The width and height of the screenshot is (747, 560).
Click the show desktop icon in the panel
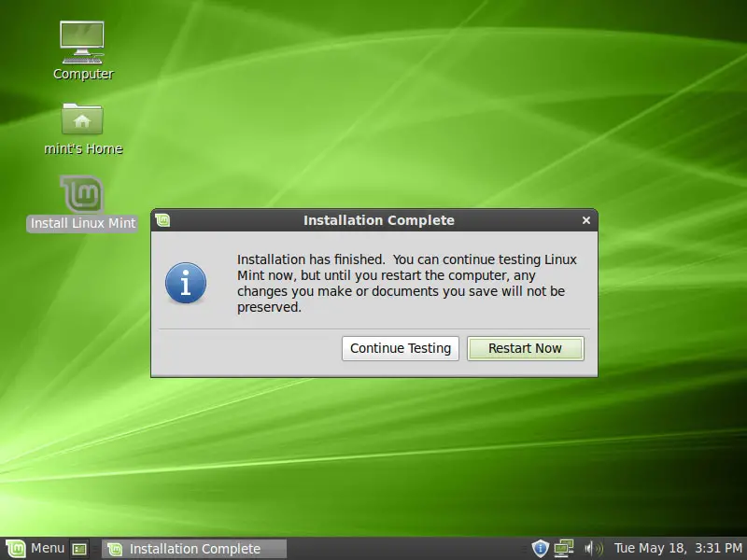[x=79, y=549]
